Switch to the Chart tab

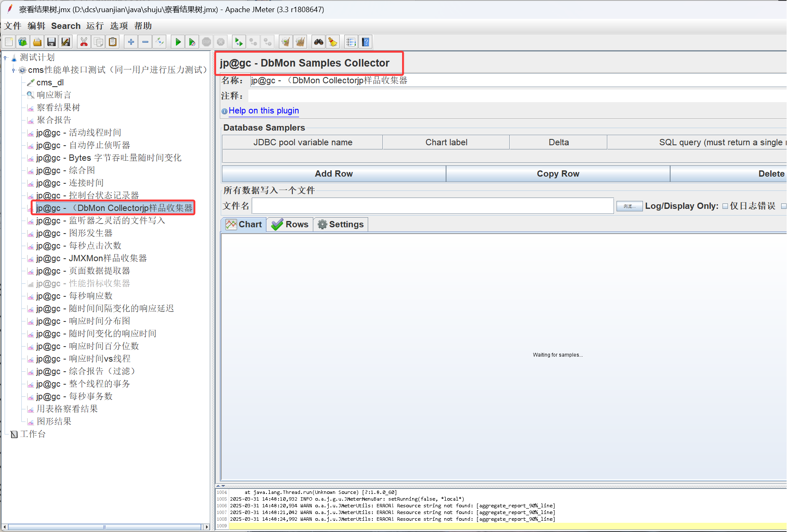click(244, 224)
